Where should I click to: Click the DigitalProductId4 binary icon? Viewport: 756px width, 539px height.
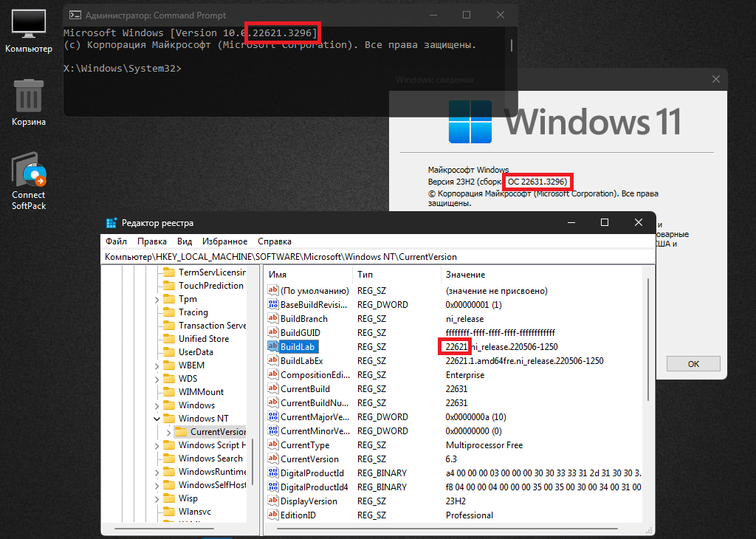click(273, 487)
